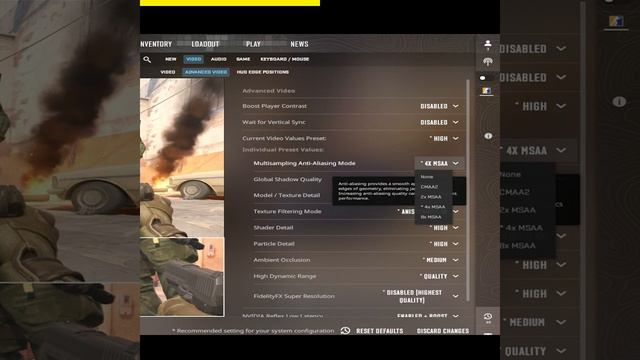Open the Boost Player Contrast dropdown
The height and width of the screenshot is (360, 640).
click(440, 106)
